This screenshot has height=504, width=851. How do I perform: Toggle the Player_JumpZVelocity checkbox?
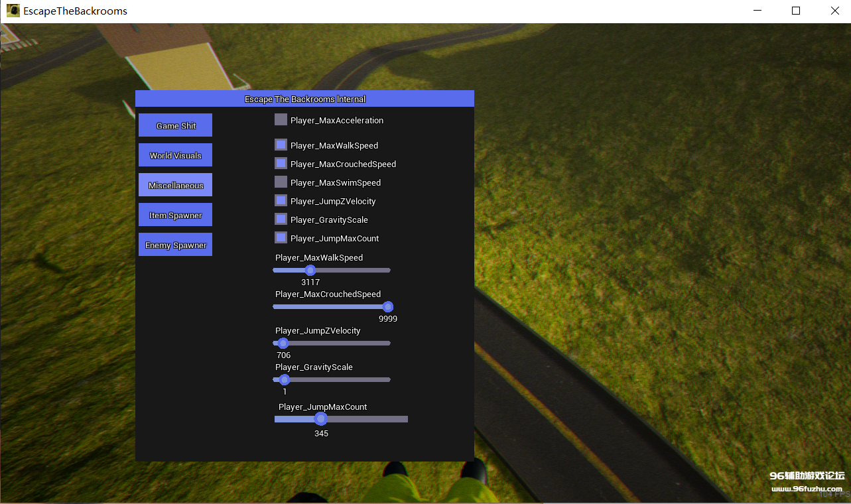click(281, 200)
